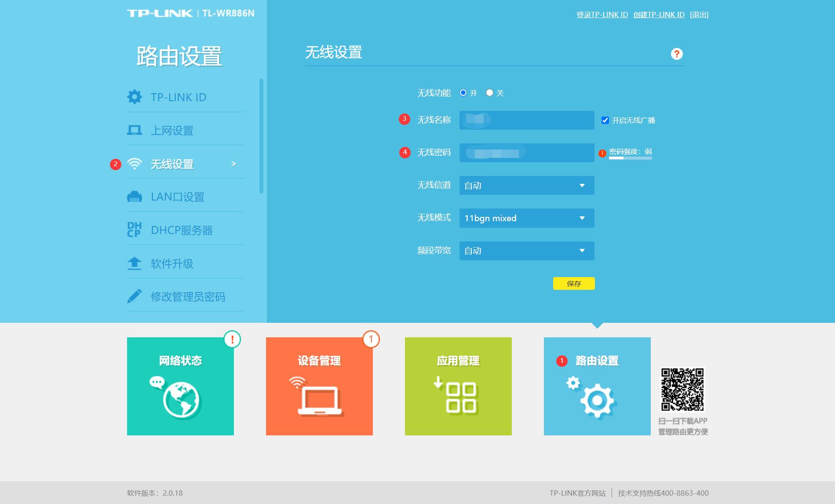
Task: Click the TP-LINK ID gear icon
Action: 134,97
